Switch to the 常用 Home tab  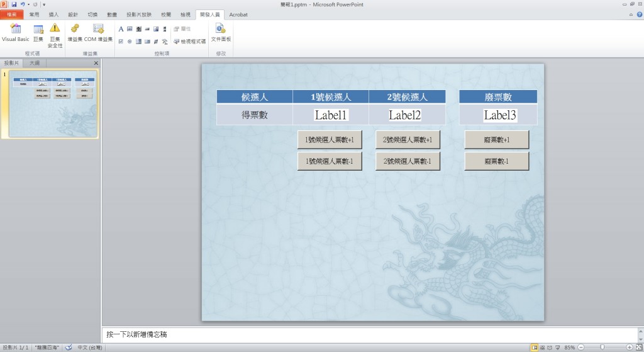click(34, 14)
